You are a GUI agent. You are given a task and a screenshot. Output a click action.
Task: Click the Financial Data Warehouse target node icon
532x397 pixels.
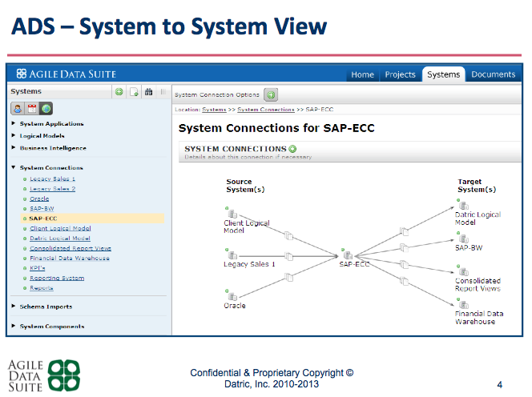click(464, 304)
